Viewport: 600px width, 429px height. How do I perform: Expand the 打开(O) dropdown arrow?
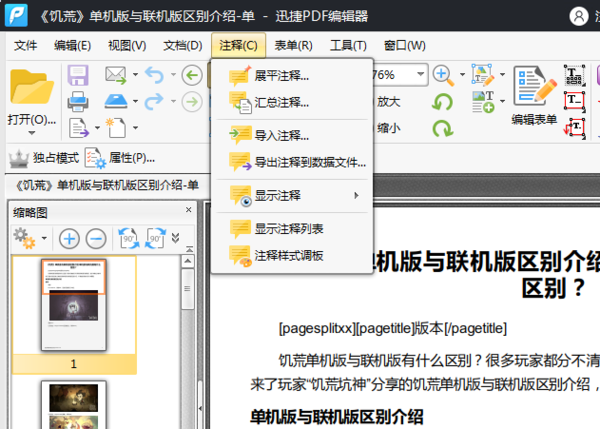coord(32,133)
